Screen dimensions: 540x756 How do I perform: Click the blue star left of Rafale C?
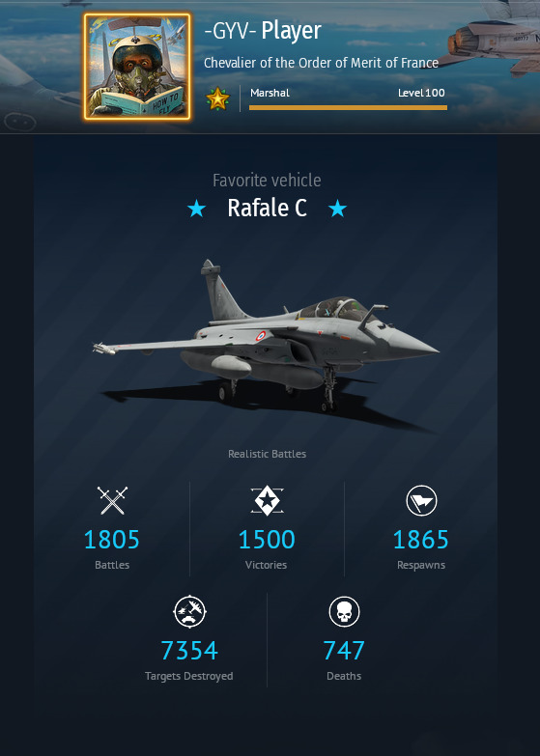(x=196, y=209)
